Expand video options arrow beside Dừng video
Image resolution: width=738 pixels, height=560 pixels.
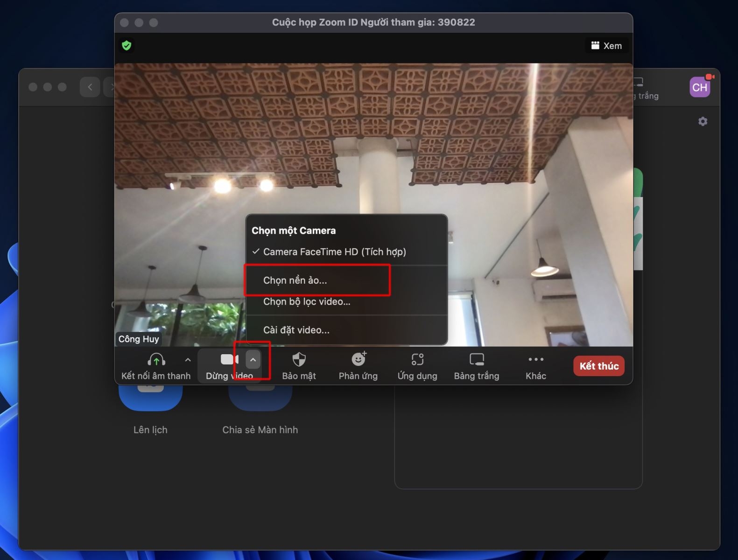[x=253, y=360]
